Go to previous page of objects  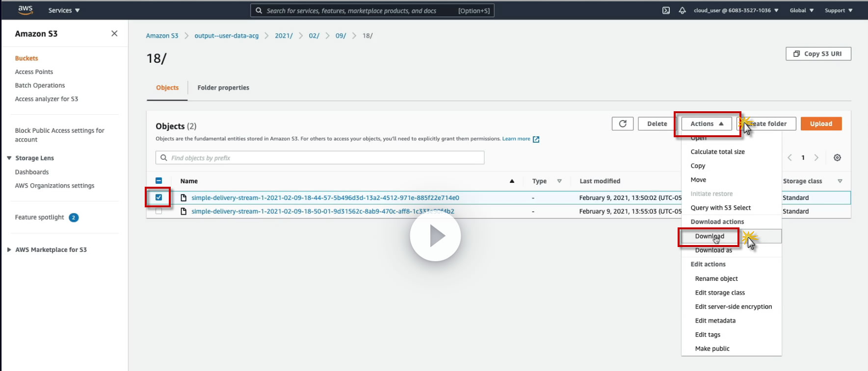click(x=789, y=157)
